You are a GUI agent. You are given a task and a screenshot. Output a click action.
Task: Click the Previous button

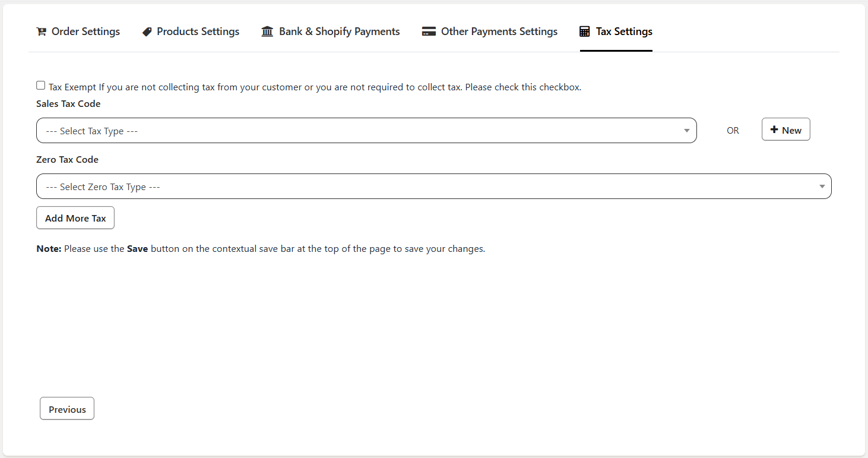[67, 409]
